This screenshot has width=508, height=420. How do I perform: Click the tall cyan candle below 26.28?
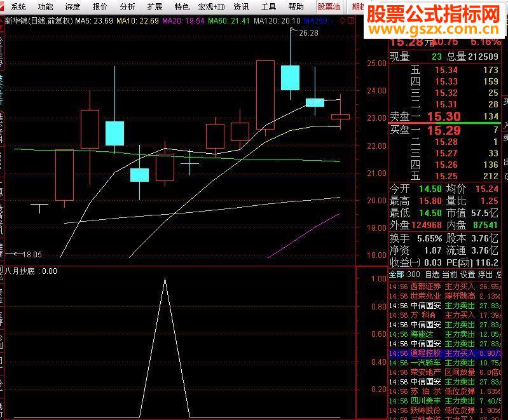pyautogui.click(x=290, y=78)
